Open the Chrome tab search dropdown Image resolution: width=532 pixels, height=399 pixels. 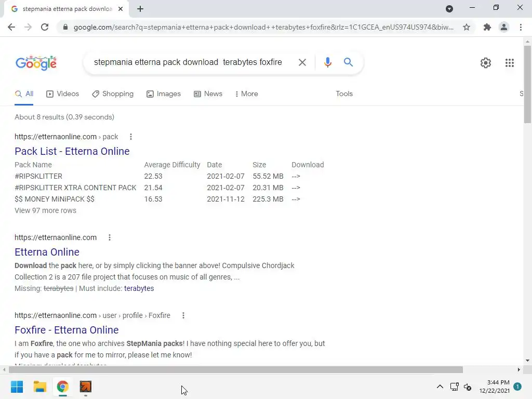[449, 9]
